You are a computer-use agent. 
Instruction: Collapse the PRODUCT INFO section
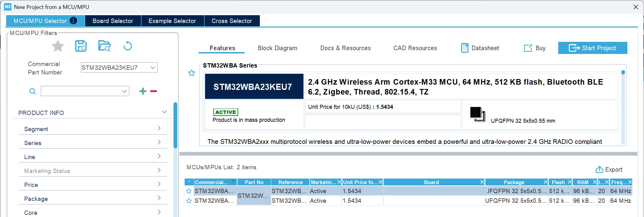coord(164,112)
